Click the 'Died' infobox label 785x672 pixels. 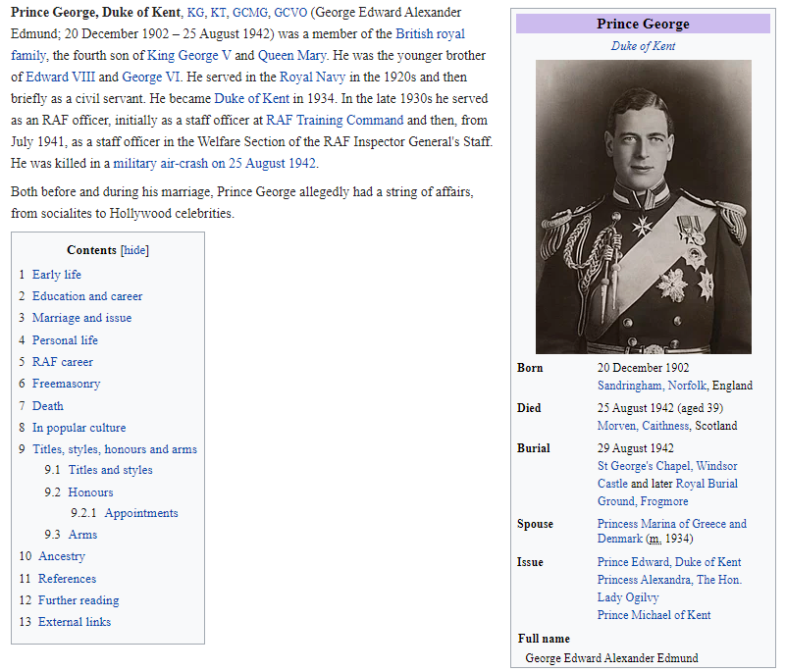529,408
